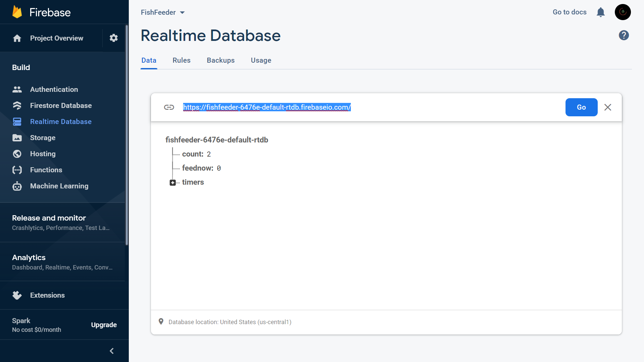Select the feednow value entry

pos(219,168)
